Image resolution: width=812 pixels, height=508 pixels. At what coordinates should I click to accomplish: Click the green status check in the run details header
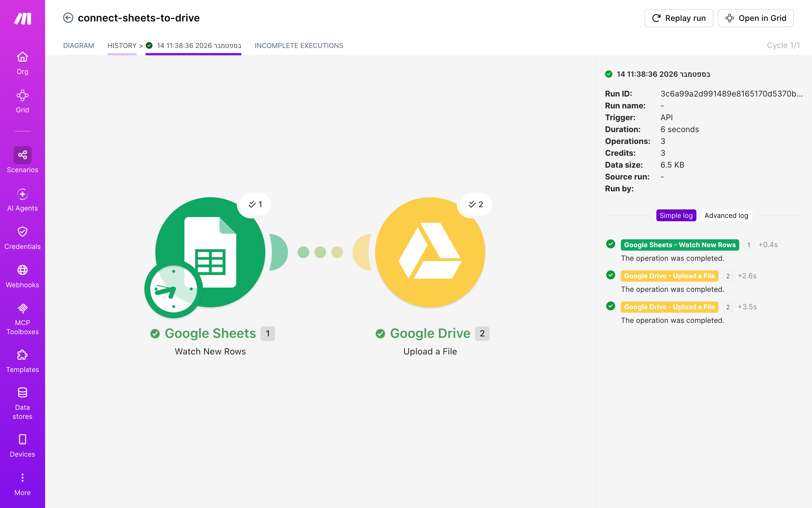[x=609, y=74]
